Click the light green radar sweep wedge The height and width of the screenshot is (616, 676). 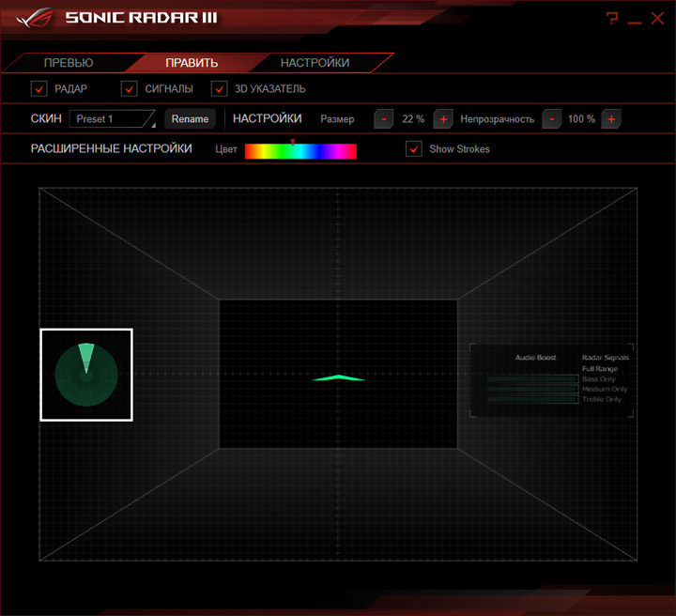point(86,357)
